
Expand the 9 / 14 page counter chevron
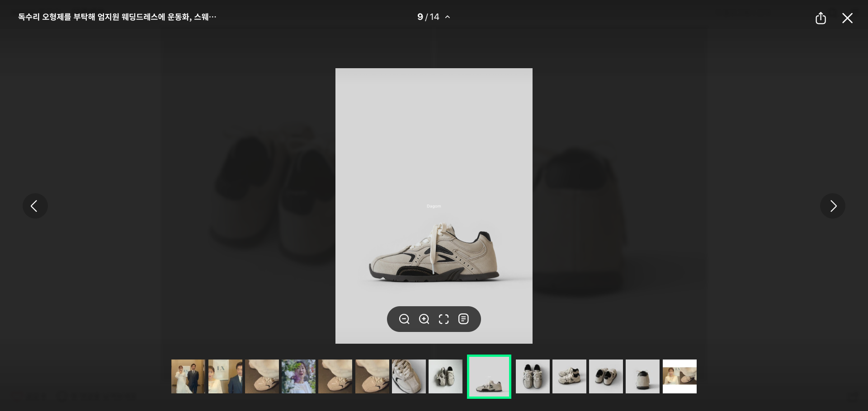point(448,17)
